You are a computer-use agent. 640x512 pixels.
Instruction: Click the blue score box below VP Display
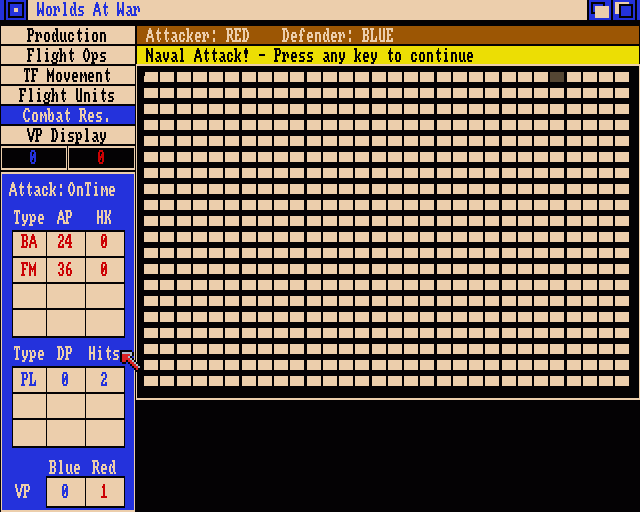point(33,157)
